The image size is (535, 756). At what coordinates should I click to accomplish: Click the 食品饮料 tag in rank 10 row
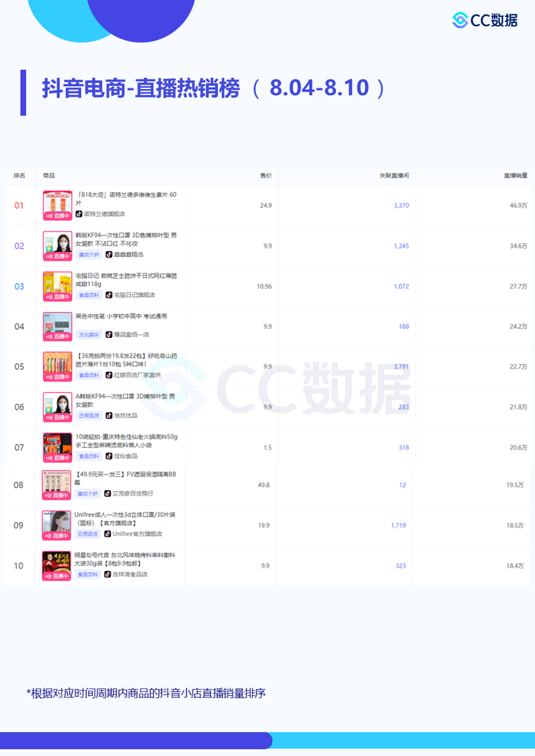point(88,574)
